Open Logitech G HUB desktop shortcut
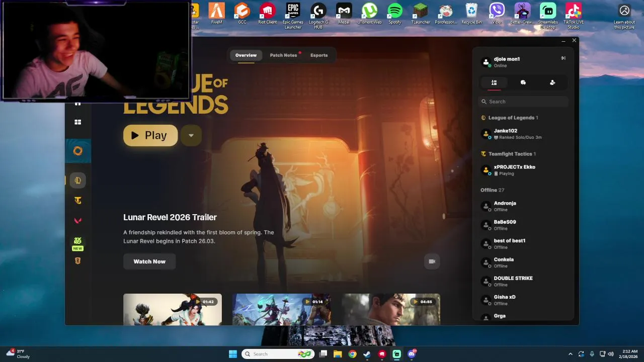Screen dimensions: 644x362 tap(318, 16)
